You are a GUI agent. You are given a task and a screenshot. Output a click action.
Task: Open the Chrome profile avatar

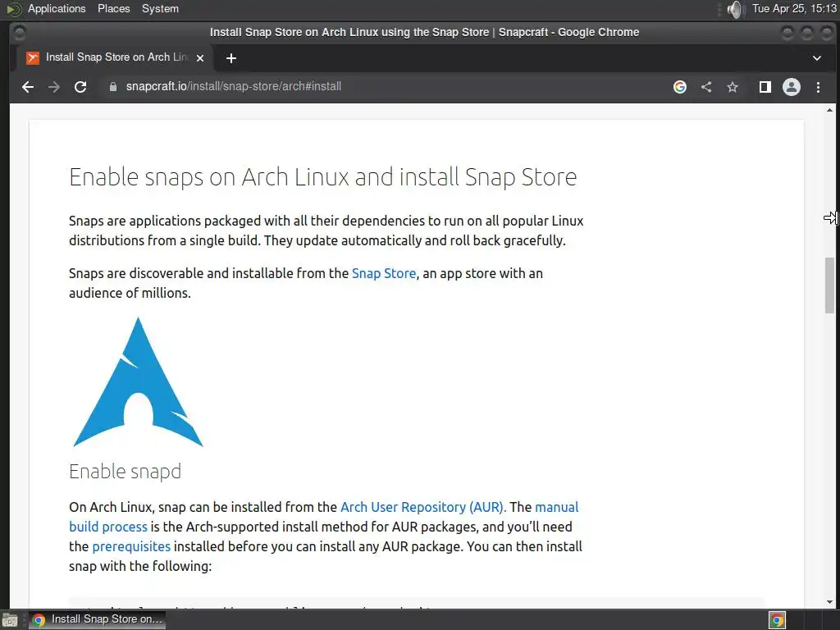tap(792, 87)
